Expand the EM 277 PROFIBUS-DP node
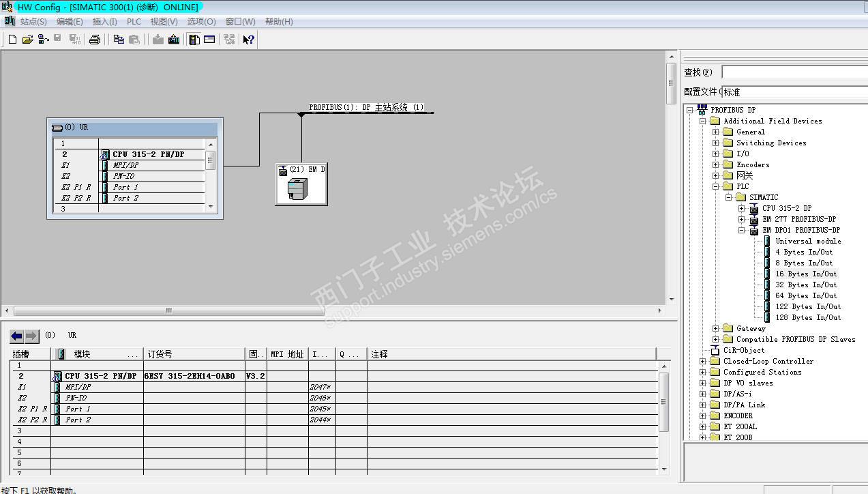The width and height of the screenshot is (868, 494). 742,219
